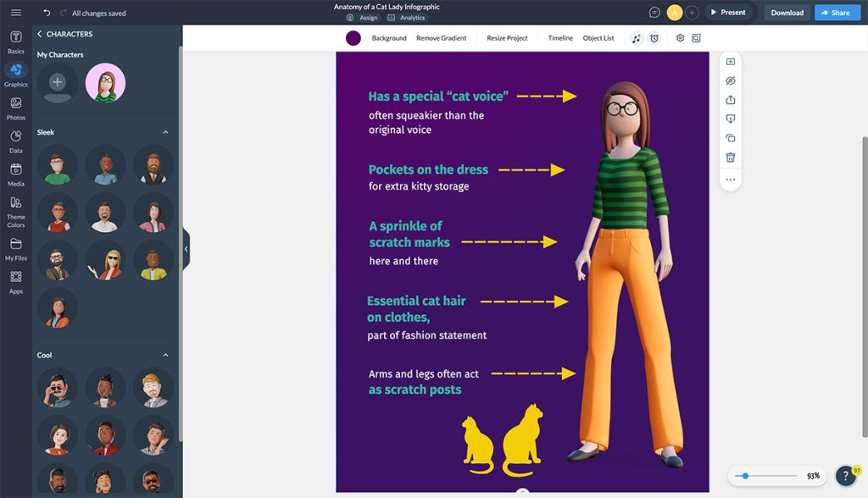The height and width of the screenshot is (498, 868).
Task: Delete the selection using trash icon
Action: (x=730, y=157)
